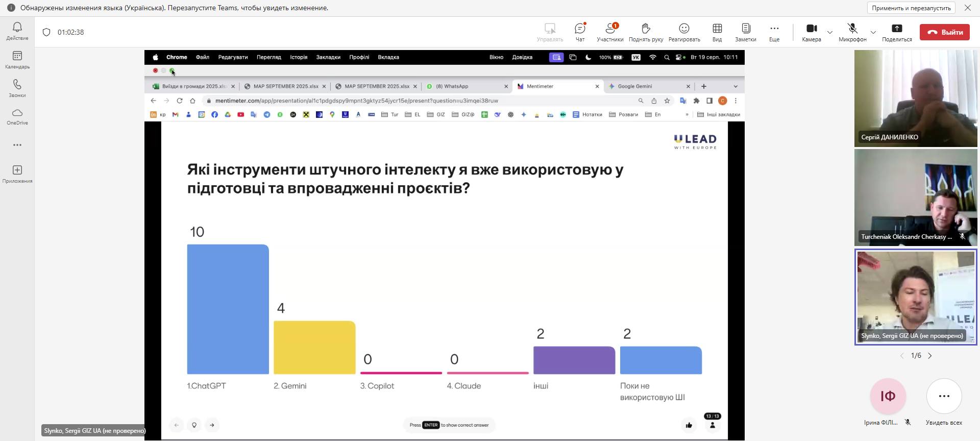980x441 pixels.
Task: Click the Leave meeting button
Action: click(x=944, y=32)
